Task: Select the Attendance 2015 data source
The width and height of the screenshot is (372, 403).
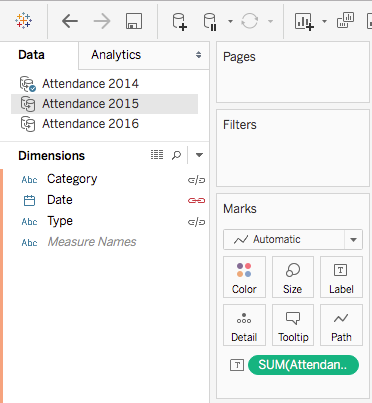Action: (x=104, y=104)
